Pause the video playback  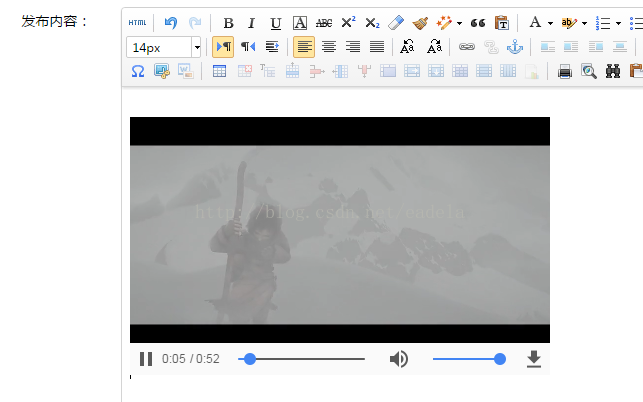[146, 359]
